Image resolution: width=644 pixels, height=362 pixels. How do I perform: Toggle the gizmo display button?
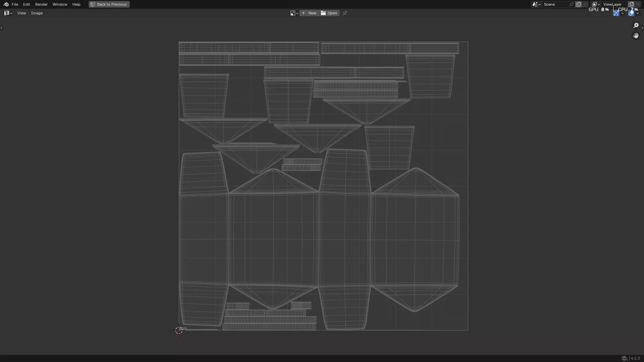point(616,13)
